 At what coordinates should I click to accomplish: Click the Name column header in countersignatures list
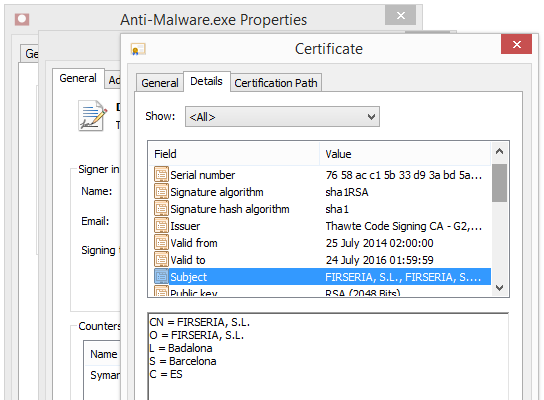click(103, 354)
